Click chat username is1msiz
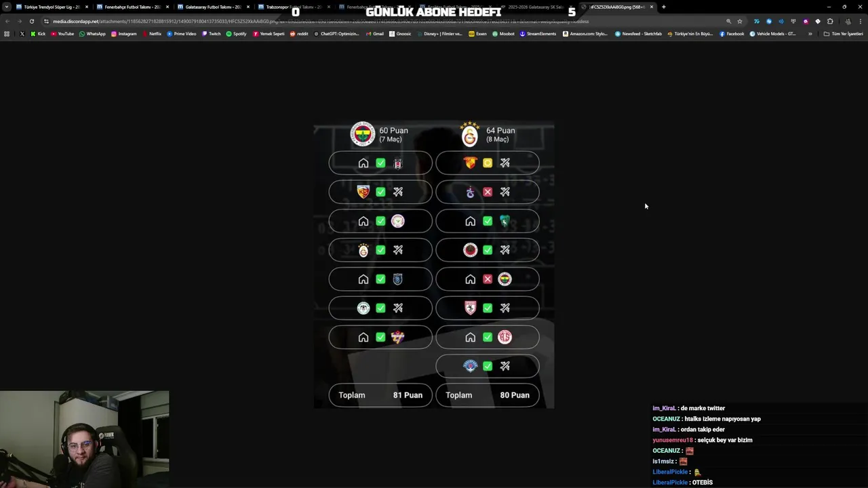Image resolution: width=868 pixels, height=488 pixels. 663,462
